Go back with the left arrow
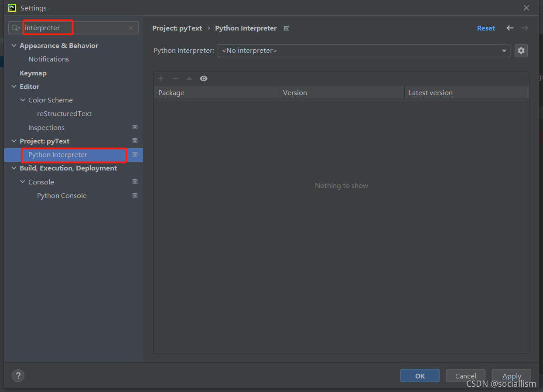The height and width of the screenshot is (392, 543). tap(510, 28)
